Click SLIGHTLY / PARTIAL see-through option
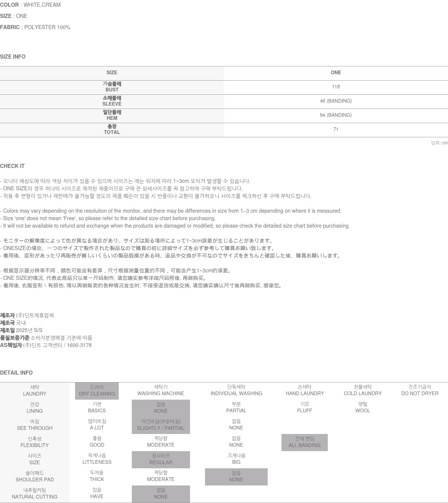This screenshot has height=503, width=448. click(x=161, y=425)
